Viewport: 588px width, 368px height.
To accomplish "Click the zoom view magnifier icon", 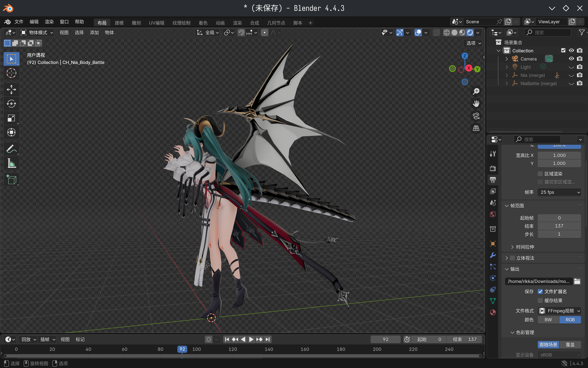I will tap(476, 91).
